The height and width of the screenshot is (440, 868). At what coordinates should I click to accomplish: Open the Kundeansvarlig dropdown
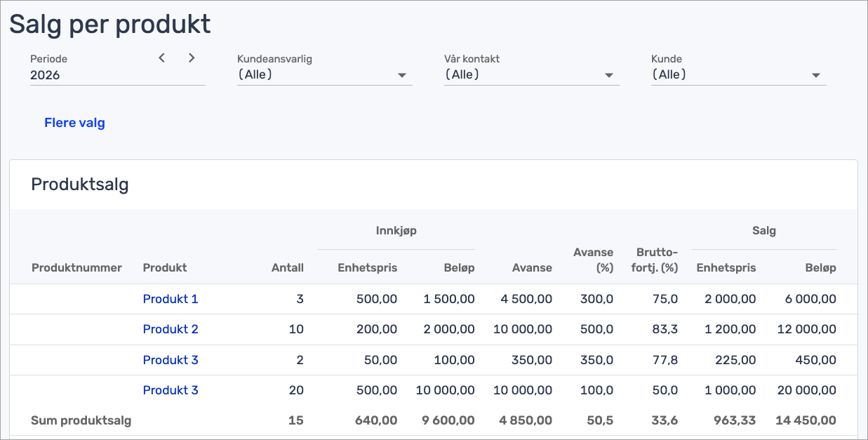pyautogui.click(x=324, y=74)
